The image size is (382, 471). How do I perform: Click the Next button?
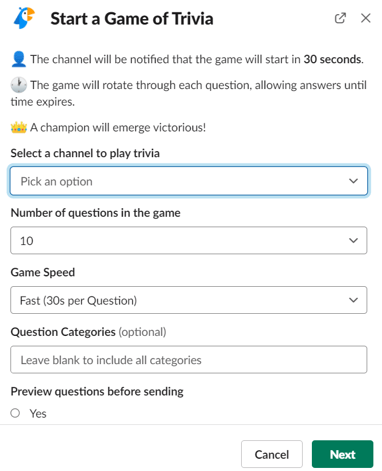tap(343, 454)
